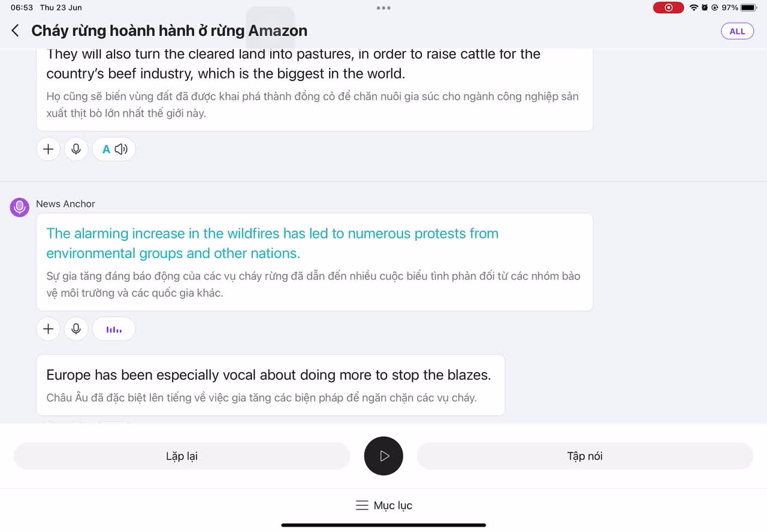Viewport: 767px width, 532px height.
Task: Tap the purple audio waveform button
Action: point(114,329)
